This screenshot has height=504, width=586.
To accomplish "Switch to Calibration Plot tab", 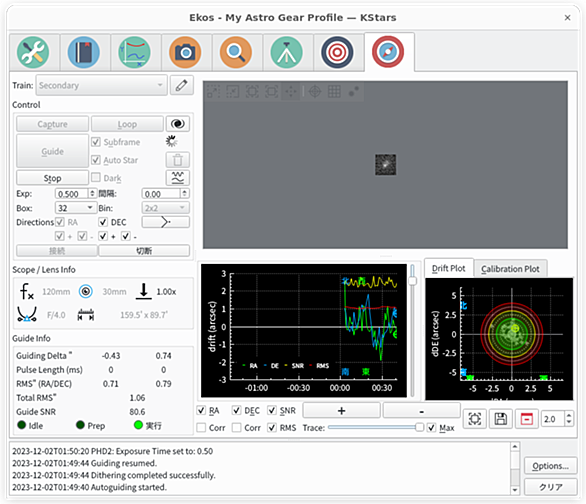I will [x=510, y=269].
